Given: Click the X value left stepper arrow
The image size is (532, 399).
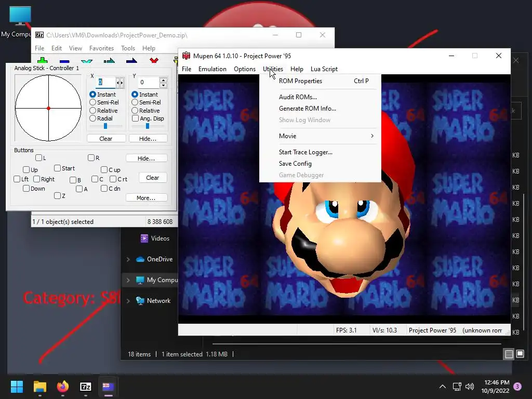Looking at the screenshot, I should point(118,83).
